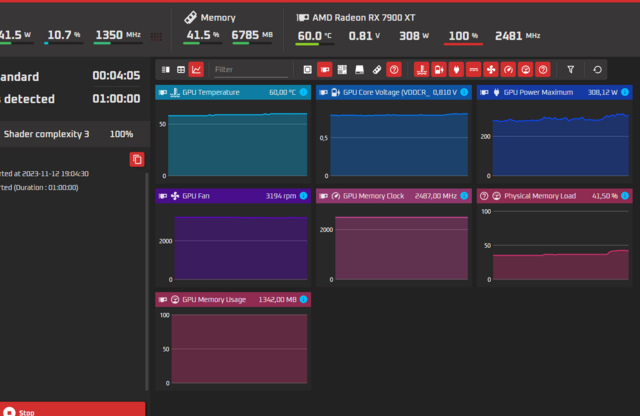Click info icon on Physical Memory Load

(x=625, y=196)
